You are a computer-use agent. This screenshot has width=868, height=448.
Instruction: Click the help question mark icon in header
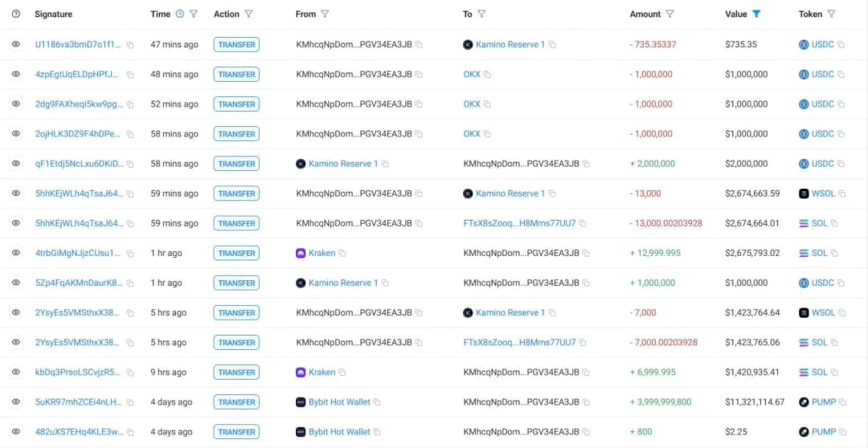16,14
